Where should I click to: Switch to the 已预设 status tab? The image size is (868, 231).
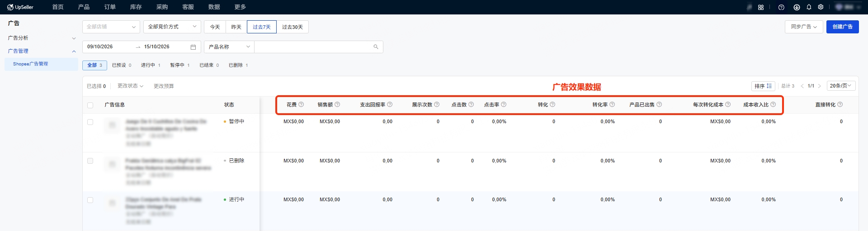122,65
